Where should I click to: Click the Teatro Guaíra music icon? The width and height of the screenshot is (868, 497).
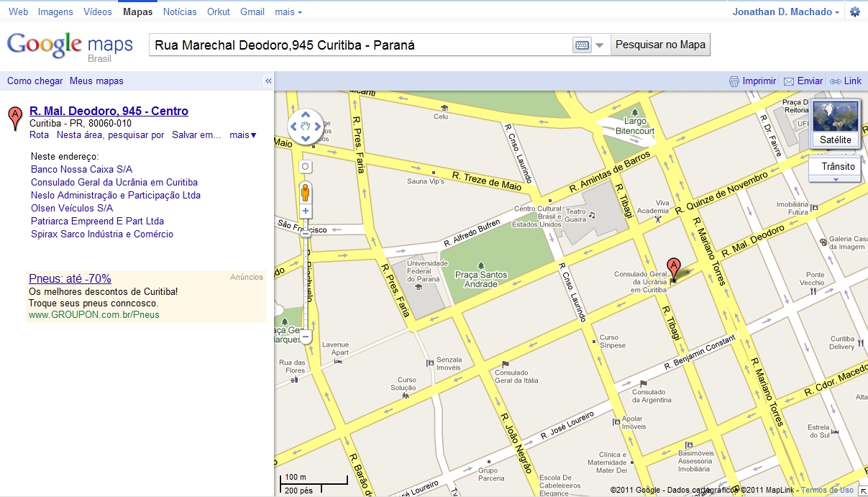point(592,214)
